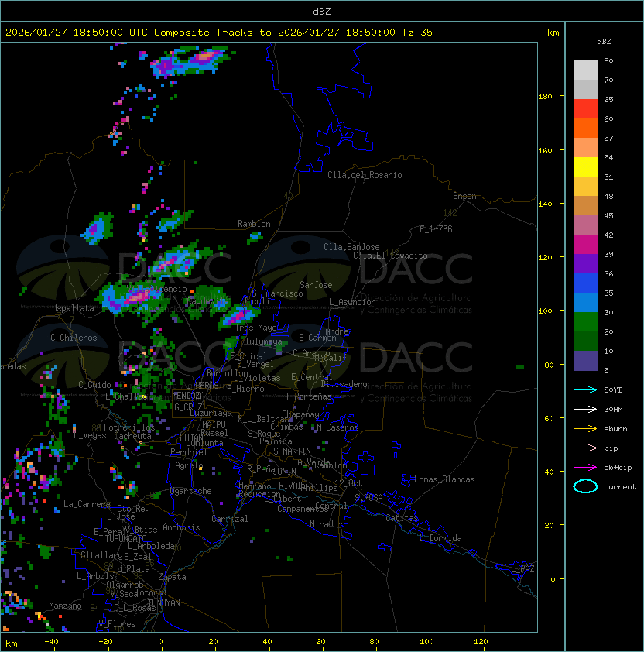Image resolution: width=644 pixels, height=652 pixels.
Task: Click the '-20' tick on bottom km axis
Action: 105,642
